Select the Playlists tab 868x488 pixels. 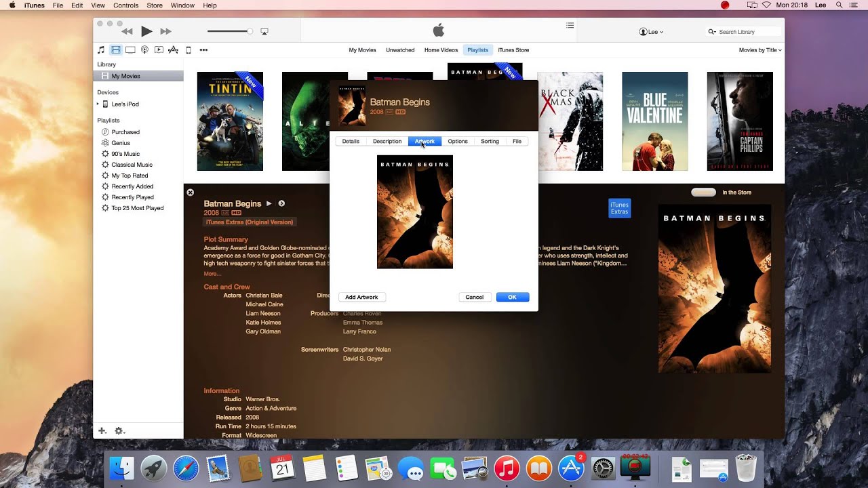click(477, 50)
